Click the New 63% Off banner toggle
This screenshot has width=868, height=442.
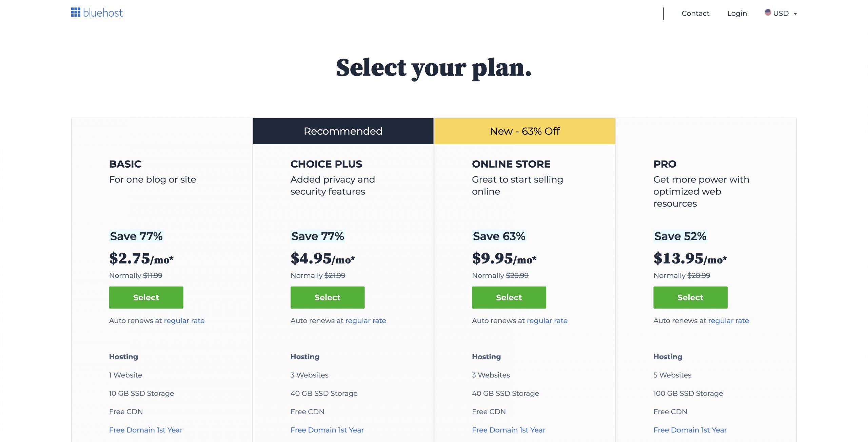click(x=524, y=131)
